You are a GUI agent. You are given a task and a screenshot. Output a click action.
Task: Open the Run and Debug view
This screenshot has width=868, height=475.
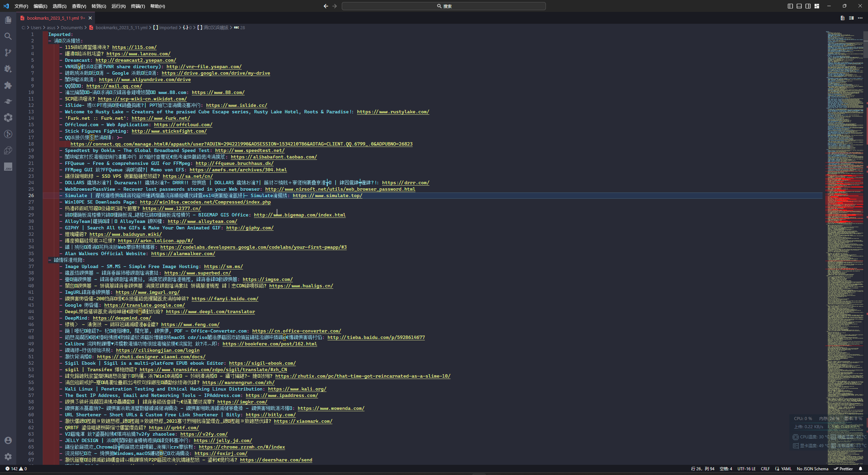(8, 69)
